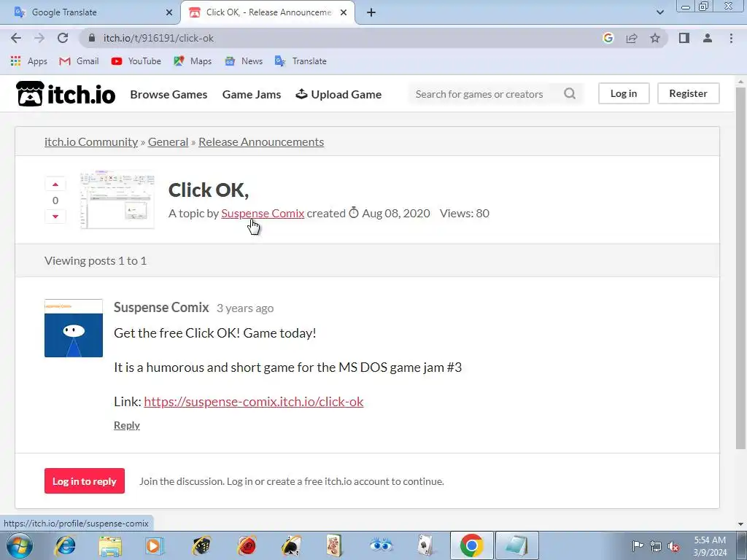Open the notepad taskbar window

(x=517, y=545)
